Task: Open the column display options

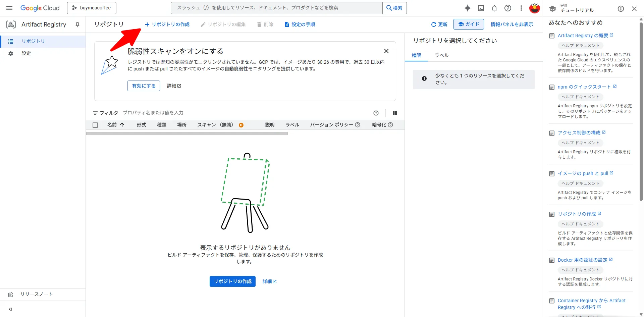Action: 395,113
